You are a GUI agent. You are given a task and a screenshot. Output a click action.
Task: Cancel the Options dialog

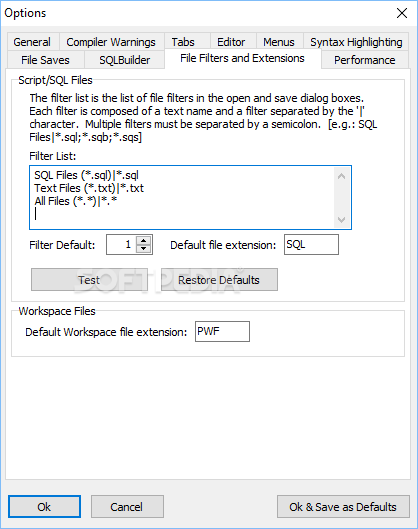pos(127,507)
